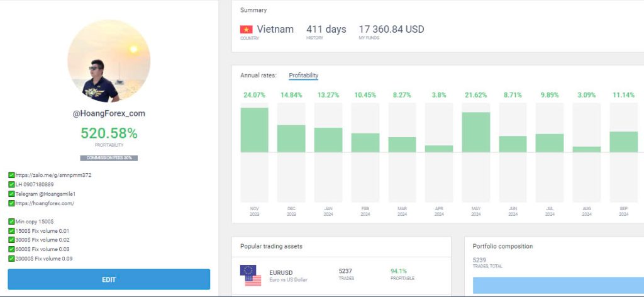Click the check mark beside Min copy 1500$

point(11,221)
